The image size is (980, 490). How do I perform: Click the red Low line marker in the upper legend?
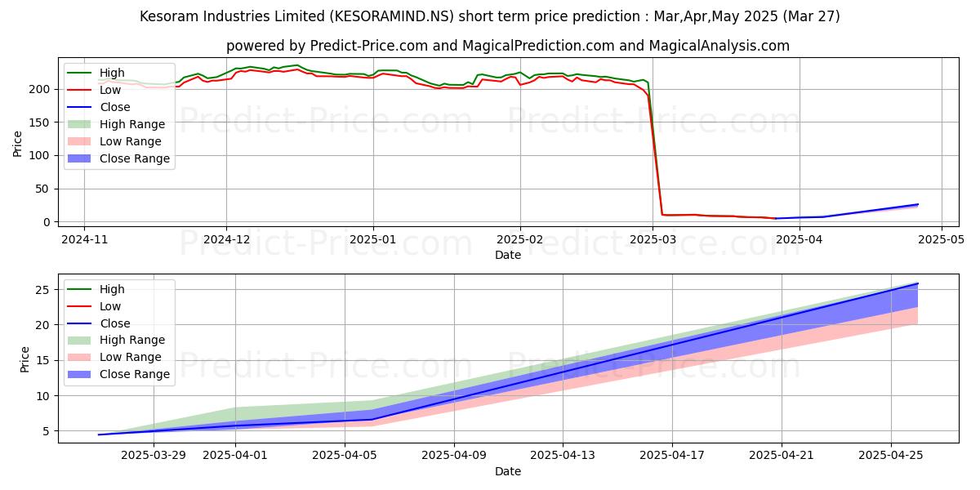point(81,90)
